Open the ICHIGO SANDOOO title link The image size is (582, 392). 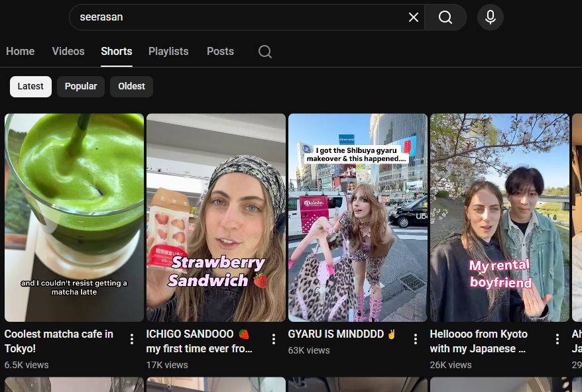(x=200, y=341)
